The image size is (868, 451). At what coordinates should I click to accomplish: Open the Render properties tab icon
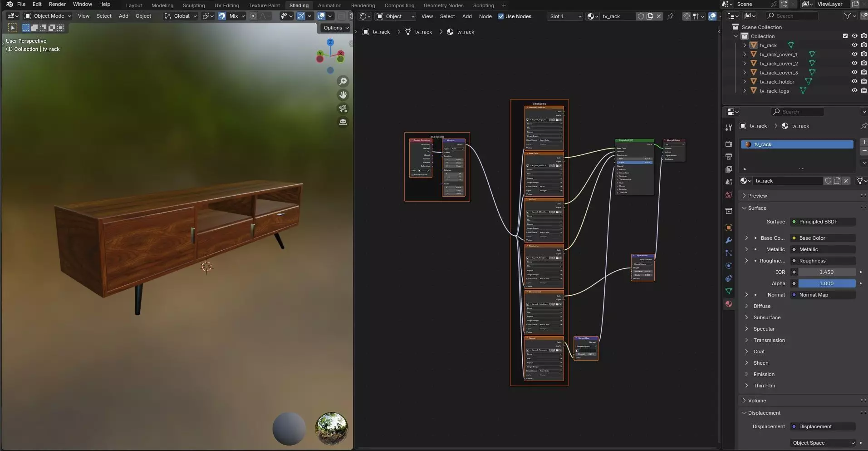729,144
